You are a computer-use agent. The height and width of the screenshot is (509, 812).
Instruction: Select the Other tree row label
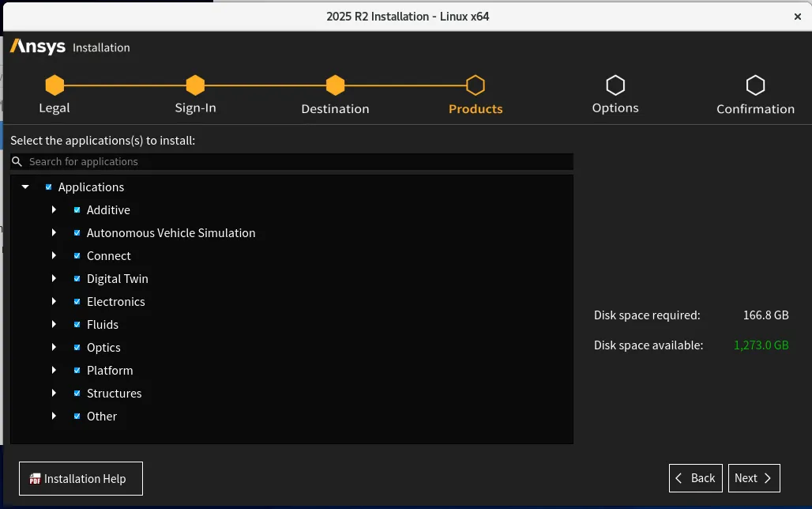tap(102, 417)
